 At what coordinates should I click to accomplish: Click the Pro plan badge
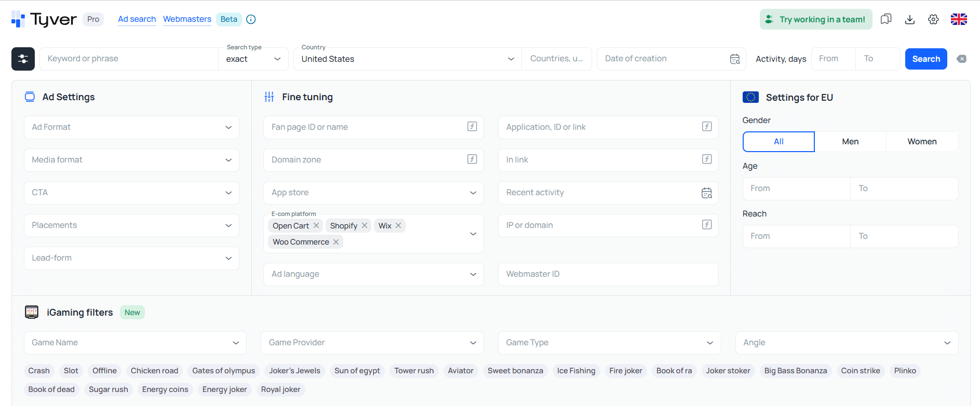click(x=93, y=19)
